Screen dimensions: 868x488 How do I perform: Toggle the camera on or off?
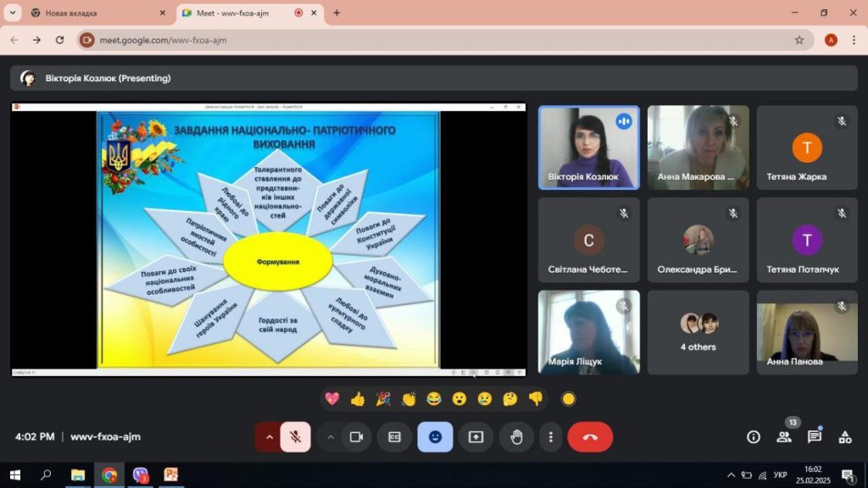(357, 437)
